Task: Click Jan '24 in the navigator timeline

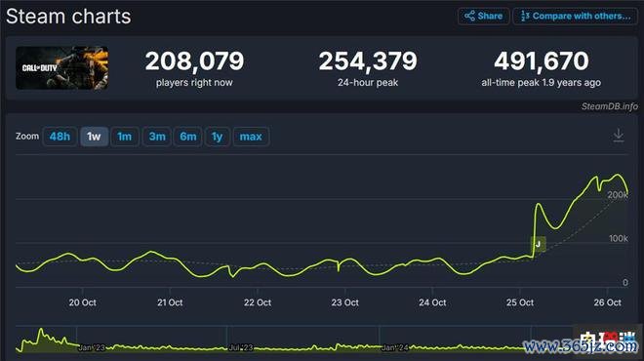Action: pyautogui.click(x=395, y=348)
